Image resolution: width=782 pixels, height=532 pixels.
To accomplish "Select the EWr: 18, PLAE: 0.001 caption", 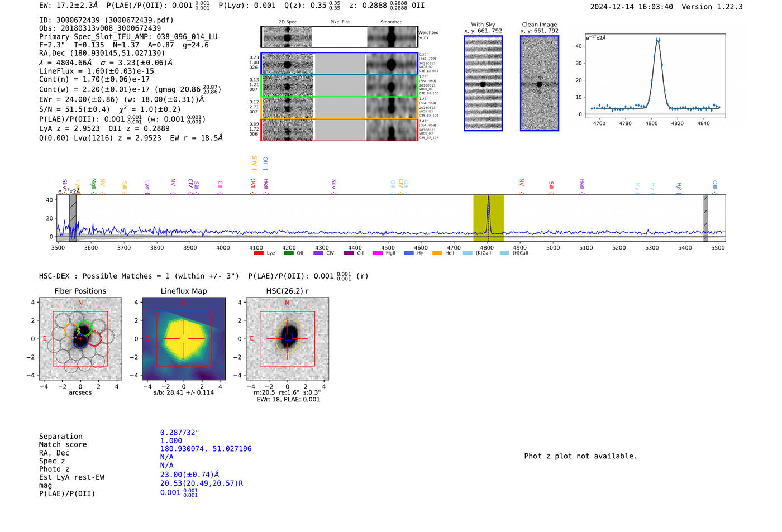I will (x=288, y=400).
